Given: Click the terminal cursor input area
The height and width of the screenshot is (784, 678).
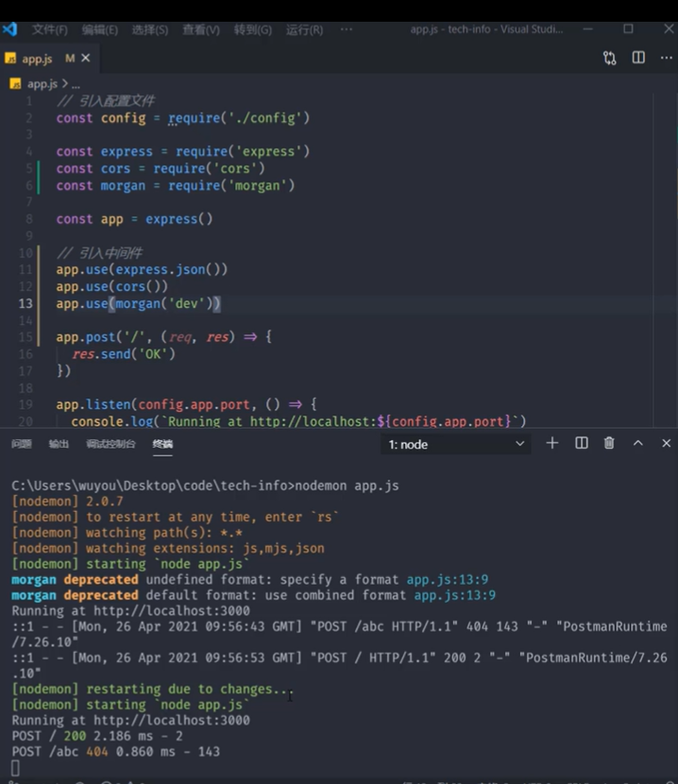Looking at the screenshot, I should 15,768.
